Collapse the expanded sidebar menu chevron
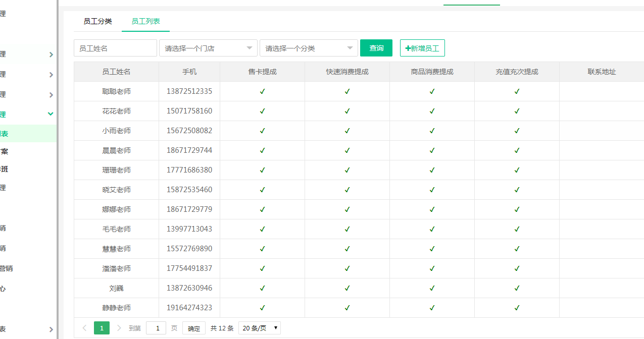Viewport: 644px width, 339px height. (x=51, y=114)
